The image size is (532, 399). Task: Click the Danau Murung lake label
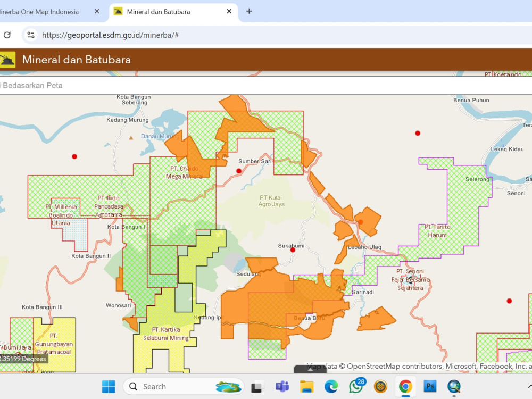(160, 136)
